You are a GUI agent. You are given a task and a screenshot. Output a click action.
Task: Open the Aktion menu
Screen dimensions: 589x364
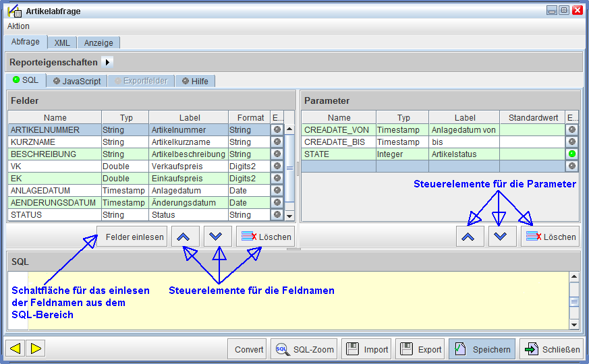(x=18, y=26)
